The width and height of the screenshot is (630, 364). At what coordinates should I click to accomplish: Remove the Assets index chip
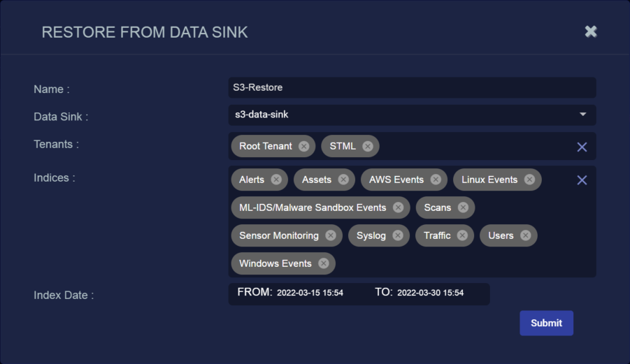(x=343, y=180)
